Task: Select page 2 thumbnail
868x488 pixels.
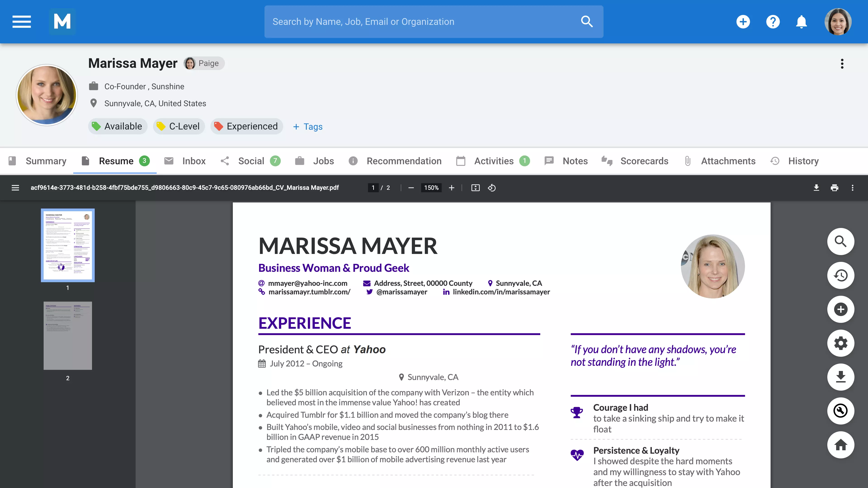Action: coord(68,335)
